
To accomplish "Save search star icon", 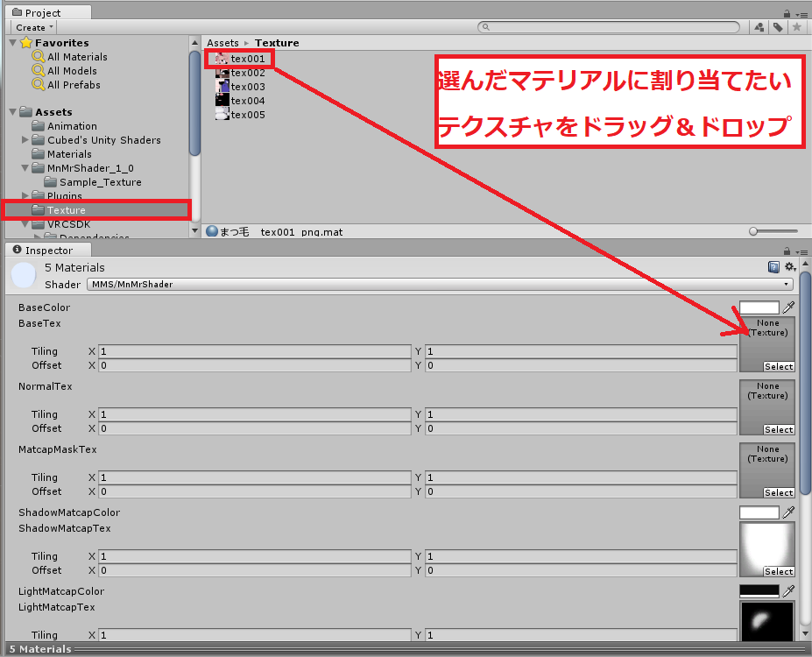I will pyautogui.click(x=797, y=27).
